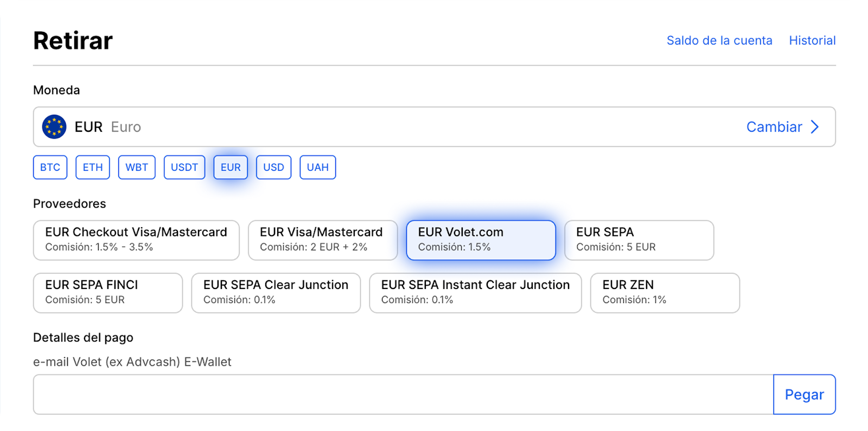Image resolution: width=868 pixels, height=431 pixels.
Task: Select the EUR ZEN provider
Action: [665, 293]
